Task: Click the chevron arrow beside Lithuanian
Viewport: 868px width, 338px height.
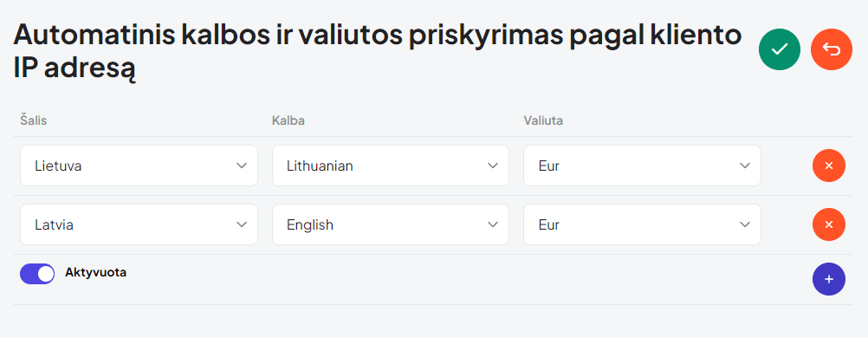Action: coord(493,166)
